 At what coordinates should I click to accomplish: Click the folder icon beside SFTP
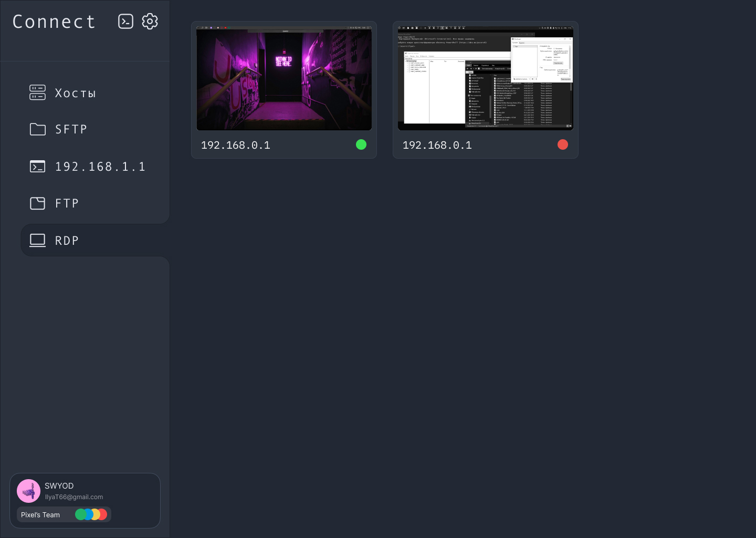[37, 129]
